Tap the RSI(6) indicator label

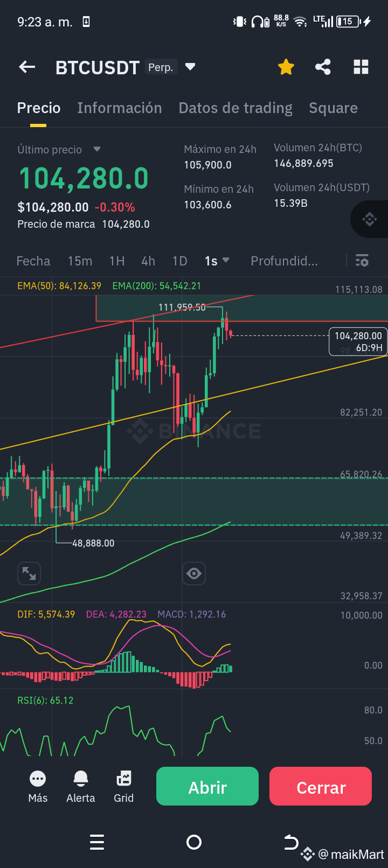45,701
